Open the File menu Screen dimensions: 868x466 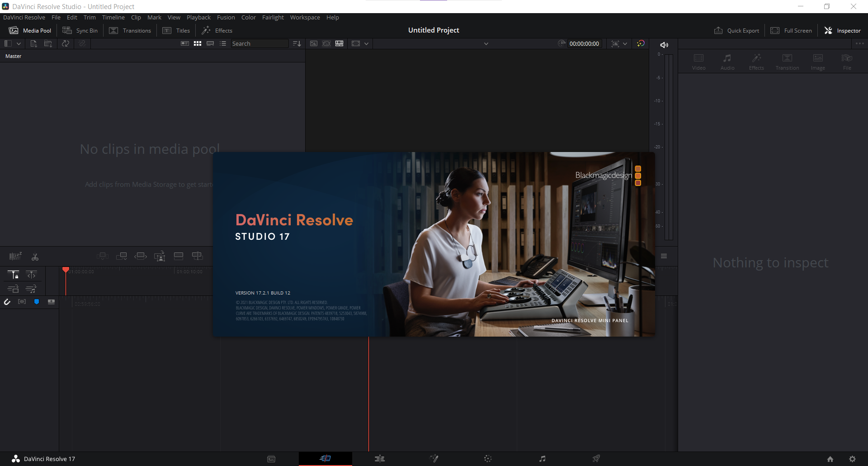tap(56, 17)
